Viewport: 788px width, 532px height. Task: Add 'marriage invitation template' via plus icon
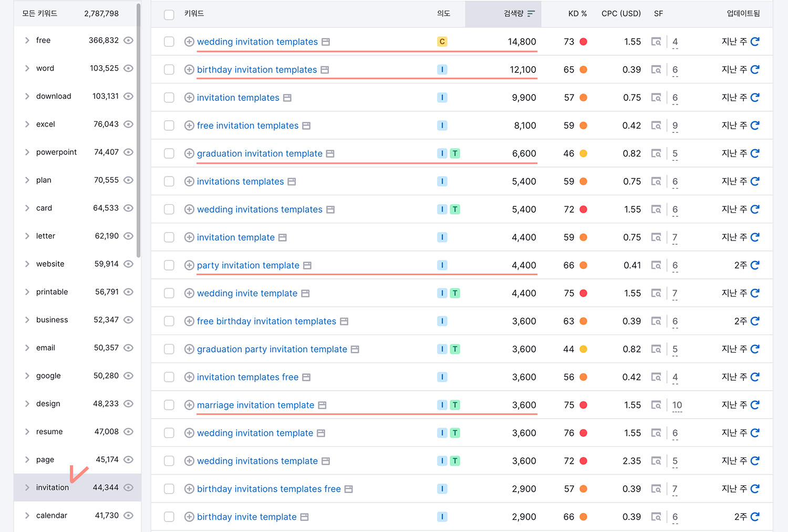pyautogui.click(x=189, y=405)
